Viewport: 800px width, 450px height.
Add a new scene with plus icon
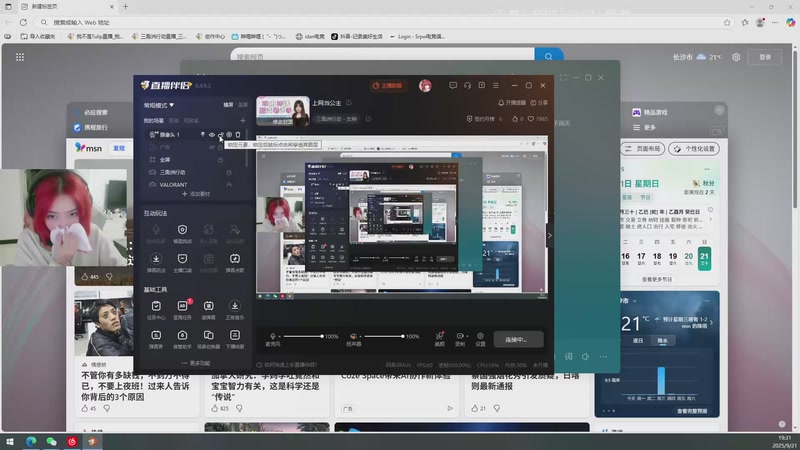[x=243, y=120]
